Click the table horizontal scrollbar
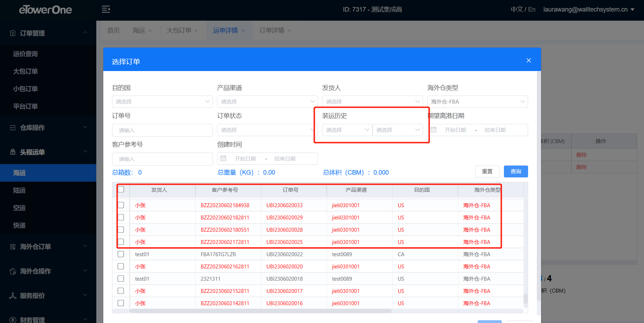Image resolution: width=644 pixels, height=323 pixels. click(261, 311)
